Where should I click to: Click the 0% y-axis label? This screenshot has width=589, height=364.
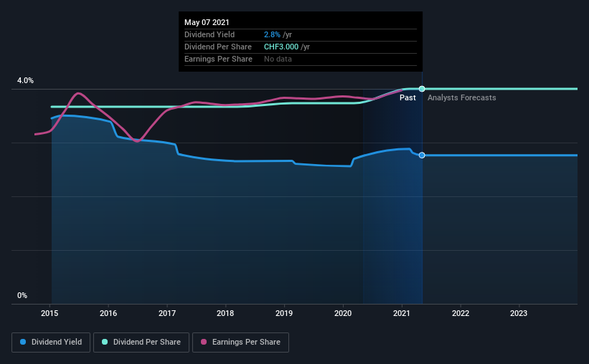[x=22, y=296]
